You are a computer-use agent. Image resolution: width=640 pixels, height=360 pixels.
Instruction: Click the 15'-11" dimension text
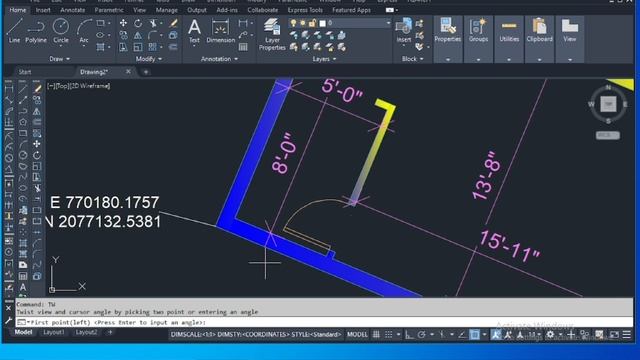coord(510,246)
